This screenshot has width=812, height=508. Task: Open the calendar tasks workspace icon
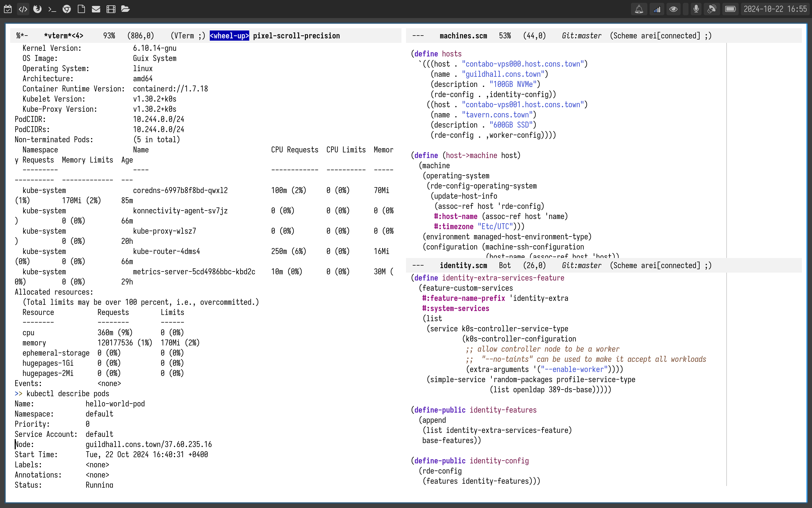click(x=8, y=9)
